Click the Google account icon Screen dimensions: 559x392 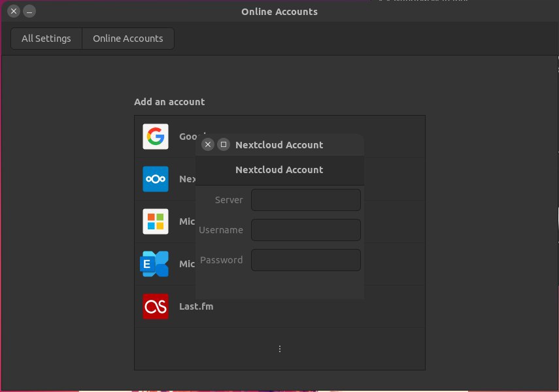tap(156, 137)
